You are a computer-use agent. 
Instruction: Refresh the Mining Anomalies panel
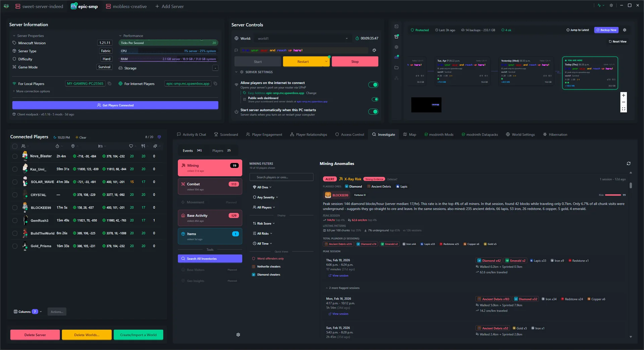coord(629,164)
